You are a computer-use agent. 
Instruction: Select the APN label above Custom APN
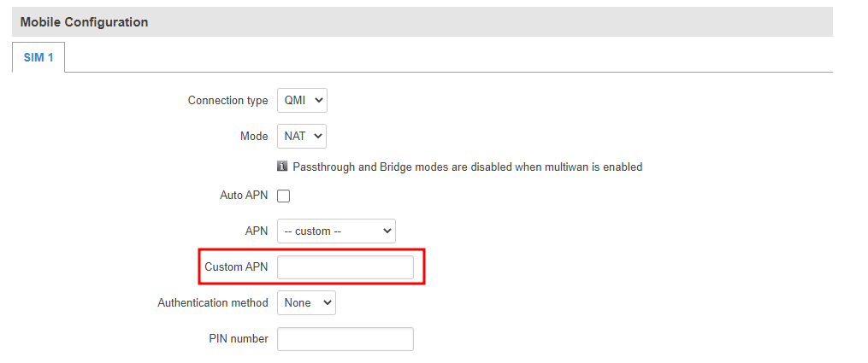pos(257,231)
